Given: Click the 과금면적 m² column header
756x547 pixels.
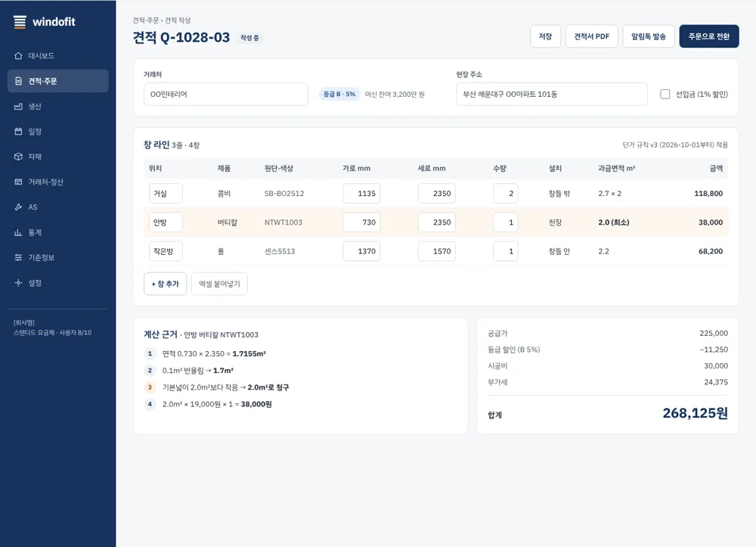Looking at the screenshot, I should [617, 169].
